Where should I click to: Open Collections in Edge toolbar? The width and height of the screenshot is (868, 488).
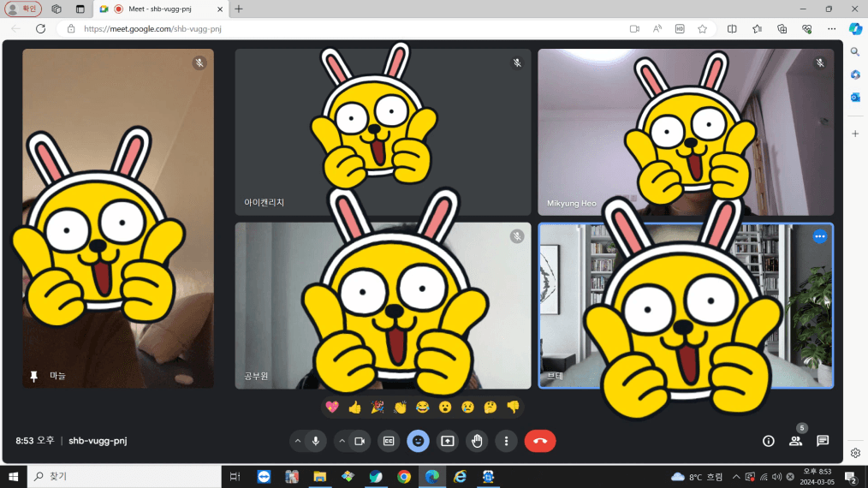[x=782, y=29]
